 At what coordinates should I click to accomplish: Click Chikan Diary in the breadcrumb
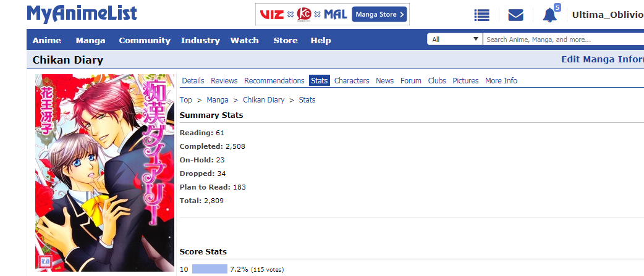(x=264, y=99)
